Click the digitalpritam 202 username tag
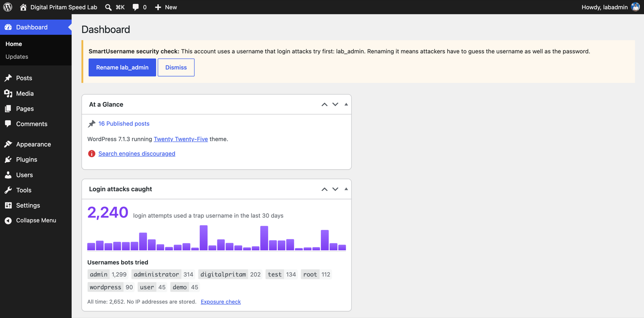644x318 pixels. click(230, 274)
